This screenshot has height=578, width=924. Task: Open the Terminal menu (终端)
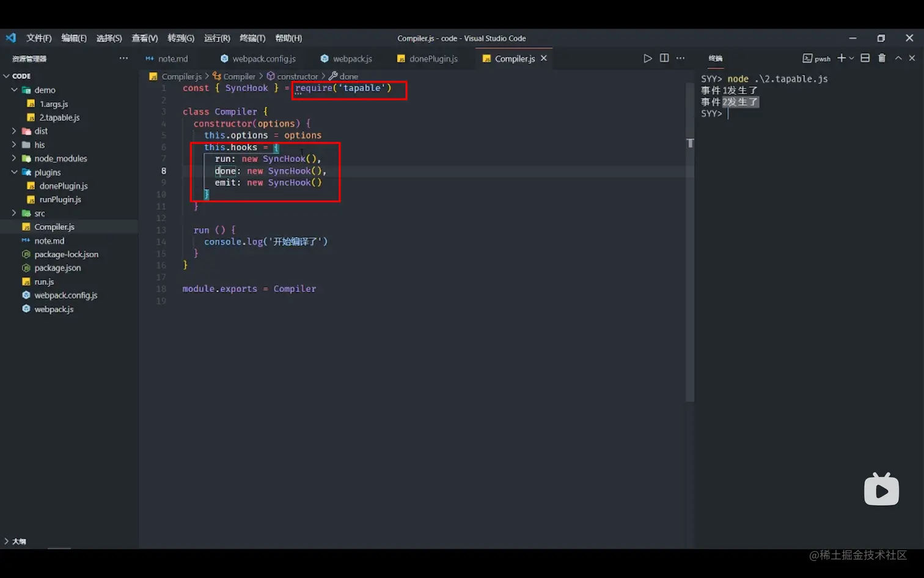(x=252, y=38)
